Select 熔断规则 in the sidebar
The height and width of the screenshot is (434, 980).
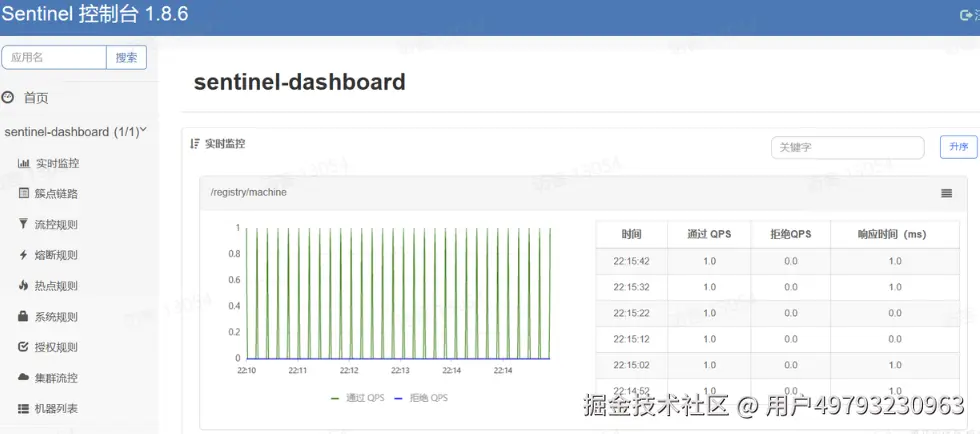tap(56, 255)
